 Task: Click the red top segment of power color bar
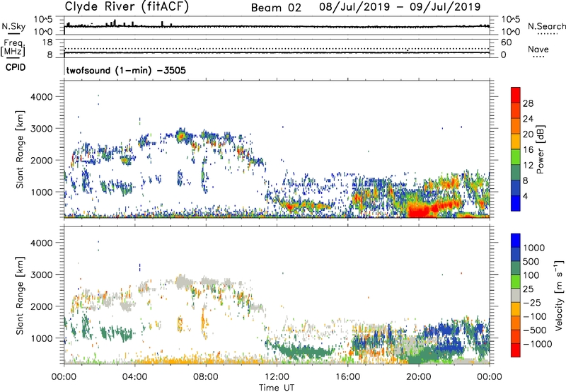pyautogui.click(x=516, y=95)
